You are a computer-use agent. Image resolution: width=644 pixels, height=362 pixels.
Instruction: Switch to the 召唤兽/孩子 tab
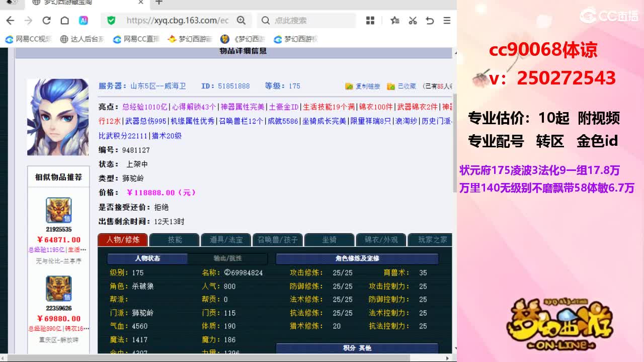tap(278, 240)
